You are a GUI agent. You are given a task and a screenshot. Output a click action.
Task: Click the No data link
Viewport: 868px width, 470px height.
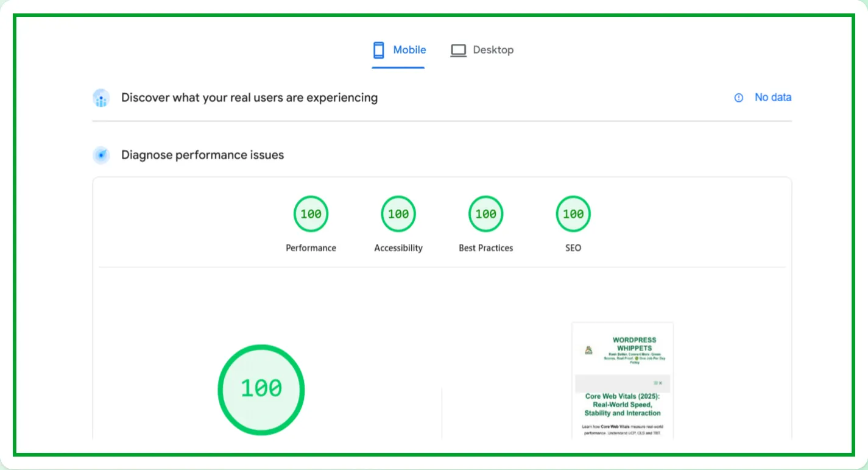tap(773, 98)
